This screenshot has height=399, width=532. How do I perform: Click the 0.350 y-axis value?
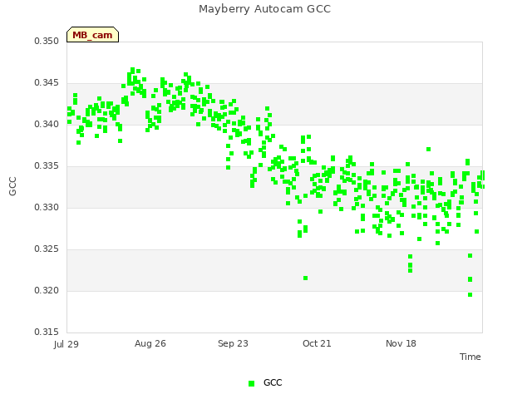click(47, 41)
